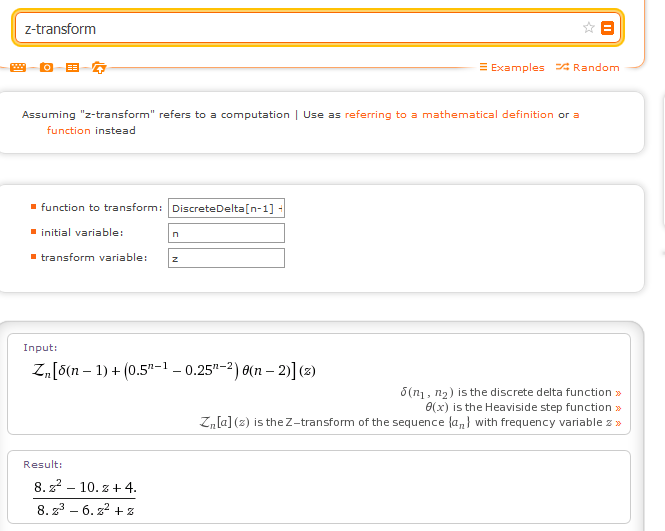Expand discrete delta function definition arrow
The image size is (665, 531).
(x=618, y=393)
